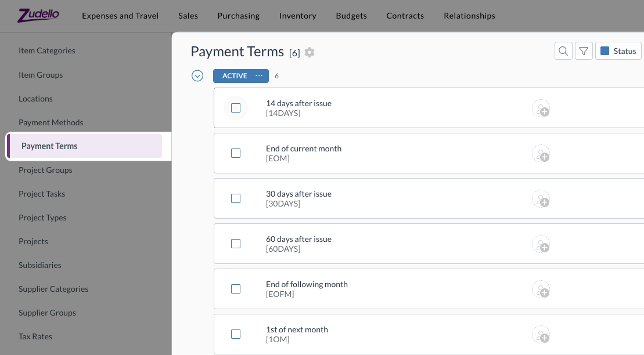
Task: Navigate to Tax Rates in sidebar
Action: pyautogui.click(x=35, y=336)
